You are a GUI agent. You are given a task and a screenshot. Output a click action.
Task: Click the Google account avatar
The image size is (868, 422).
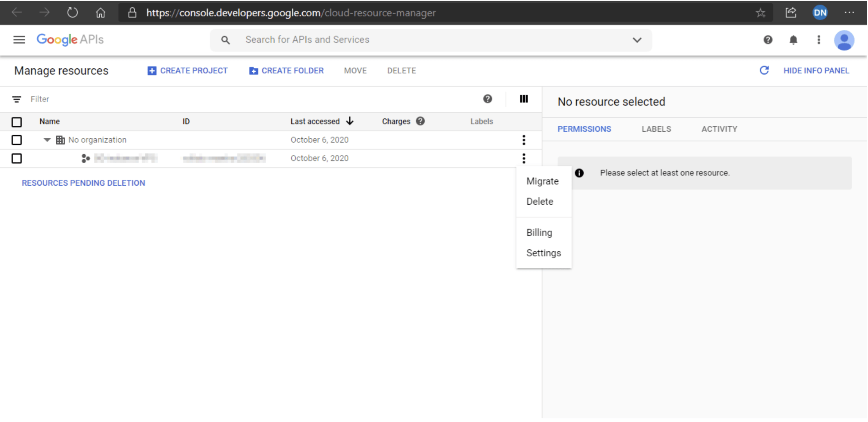844,40
